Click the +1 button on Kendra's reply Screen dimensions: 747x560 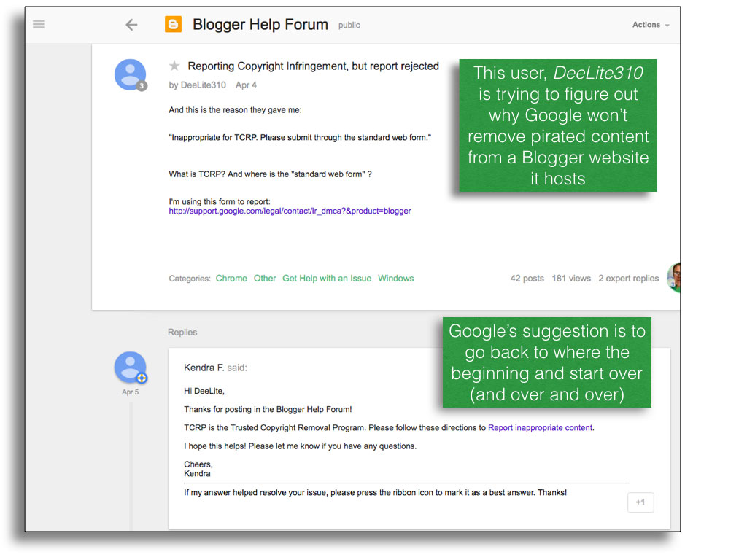pos(640,502)
